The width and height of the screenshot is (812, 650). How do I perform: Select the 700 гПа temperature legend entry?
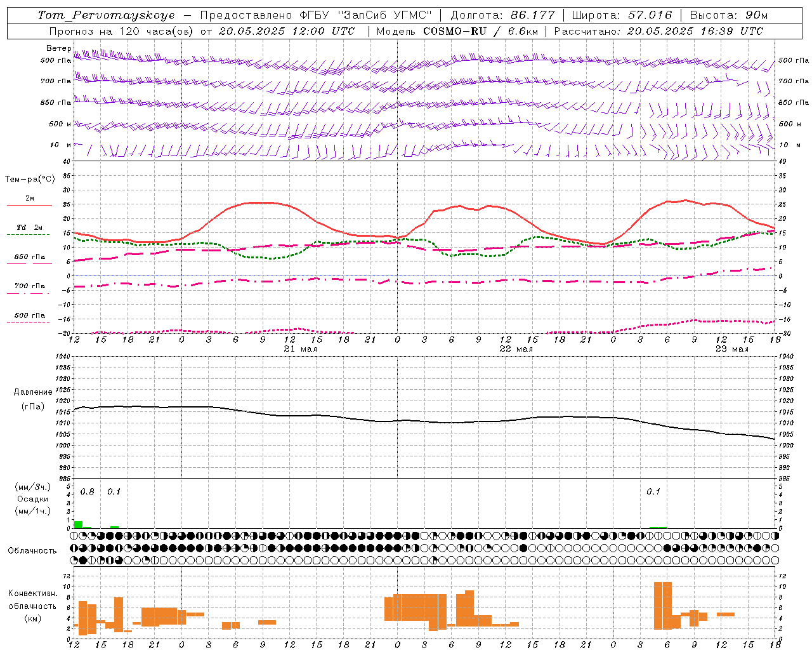click(x=29, y=286)
